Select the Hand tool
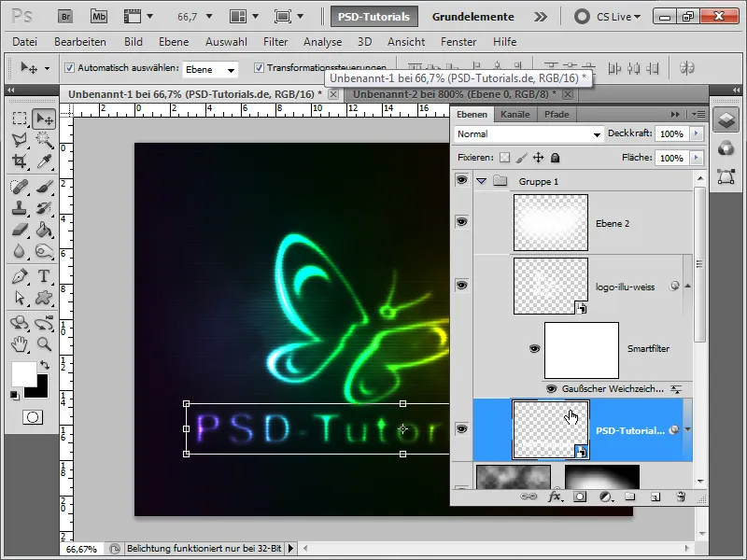The width and height of the screenshot is (747, 560). click(20, 343)
